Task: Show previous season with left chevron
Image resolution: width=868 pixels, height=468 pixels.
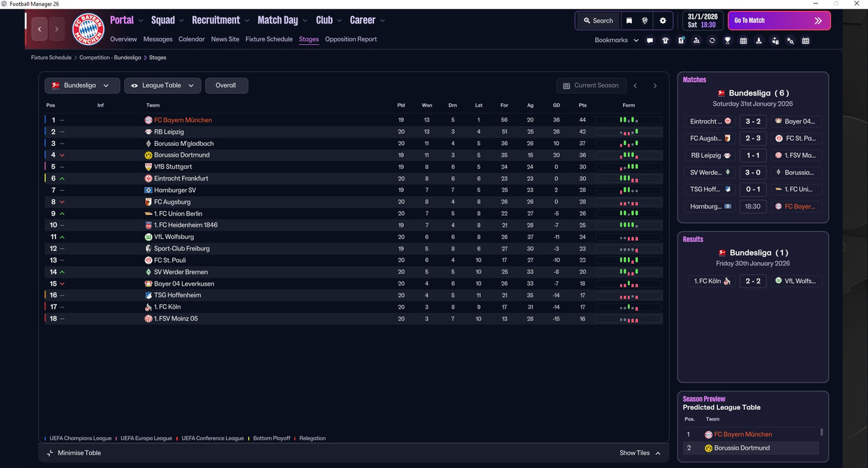Action: pos(635,85)
